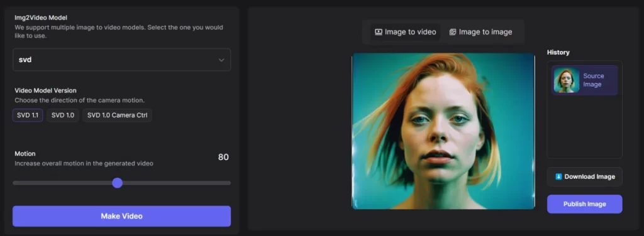
Task: Open the svd model dropdown
Action: [121, 60]
